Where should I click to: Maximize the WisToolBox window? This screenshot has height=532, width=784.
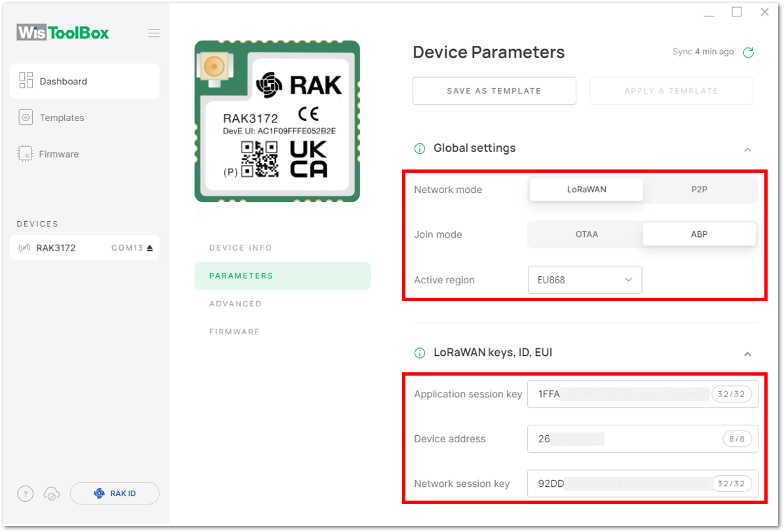(x=737, y=12)
